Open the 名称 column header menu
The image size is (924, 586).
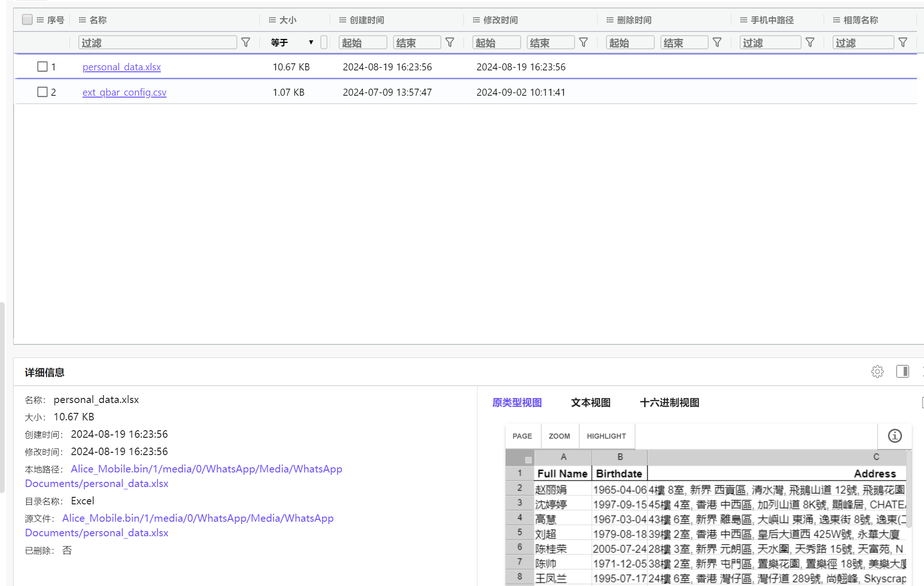point(82,20)
